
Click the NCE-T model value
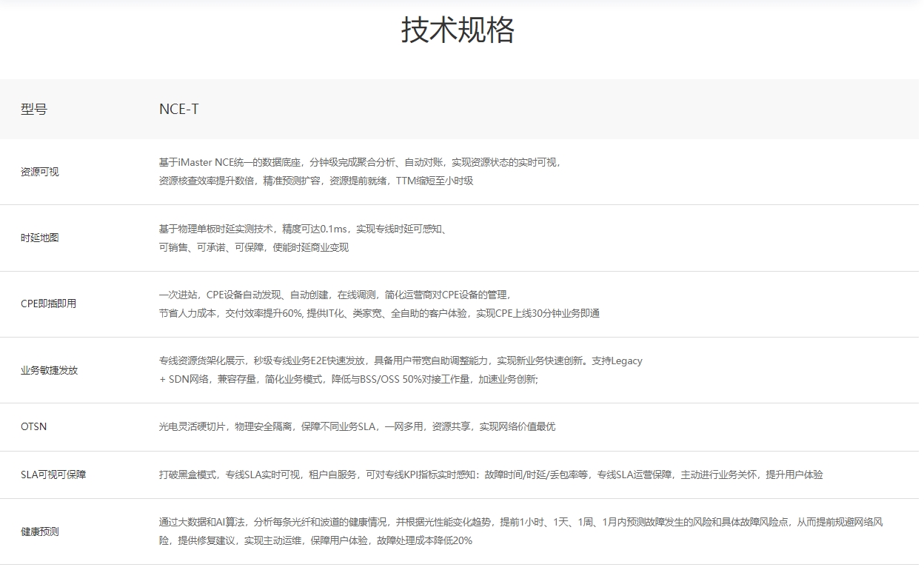point(178,109)
